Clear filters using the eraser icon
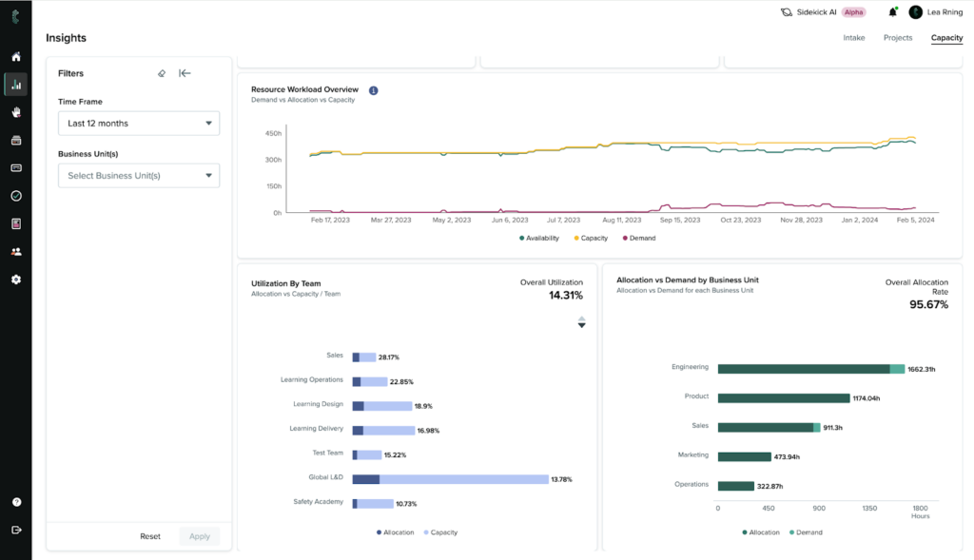Viewport: 974px width, 560px height. point(162,73)
